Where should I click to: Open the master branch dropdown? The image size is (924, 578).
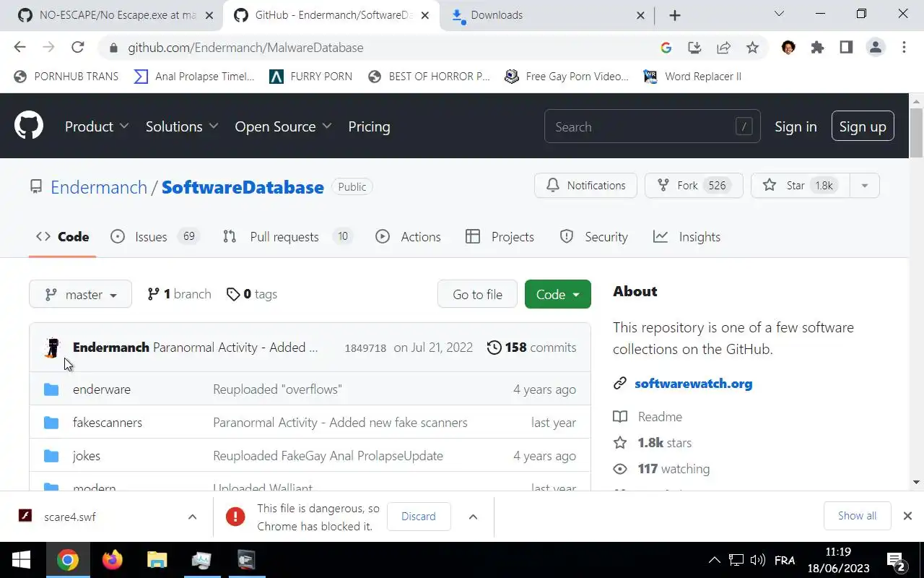click(80, 294)
